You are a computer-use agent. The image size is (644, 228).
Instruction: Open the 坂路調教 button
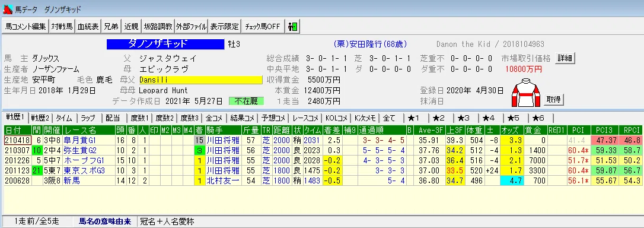158,26
